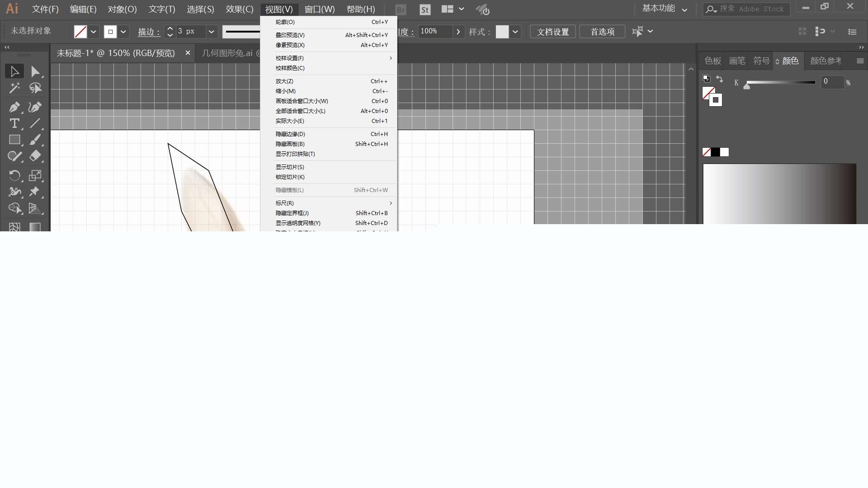Select the Curvature tool
The height and width of the screenshot is (488, 868).
tap(35, 107)
